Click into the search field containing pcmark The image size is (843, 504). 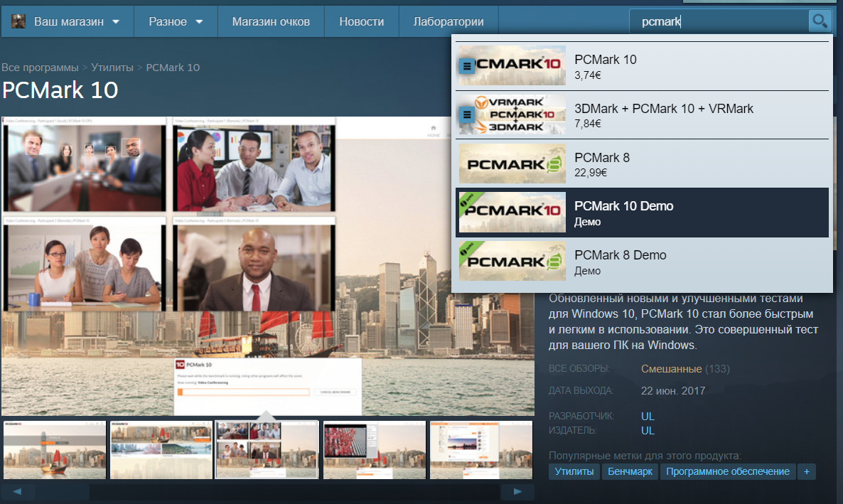click(x=718, y=21)
